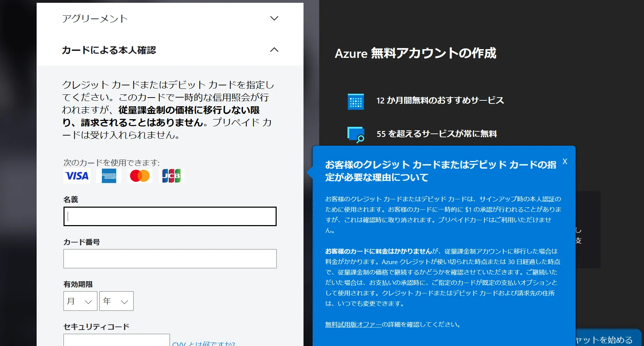Screen dimensions: 644x346
Task: Click the search-monitor icon for 55 services
Action: pyautogui.click(x=356, y=135)
